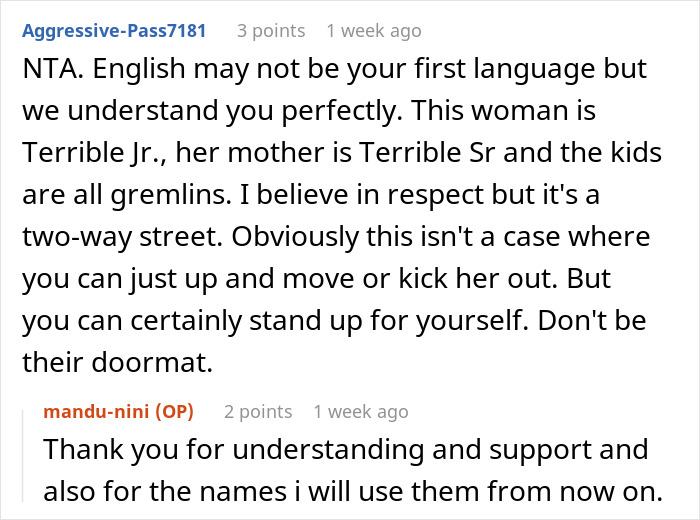Click the reply's "1 week ago" timestamp
This screenshot has height=520, width=700.
pyautogui.click(x=361, y=411)
